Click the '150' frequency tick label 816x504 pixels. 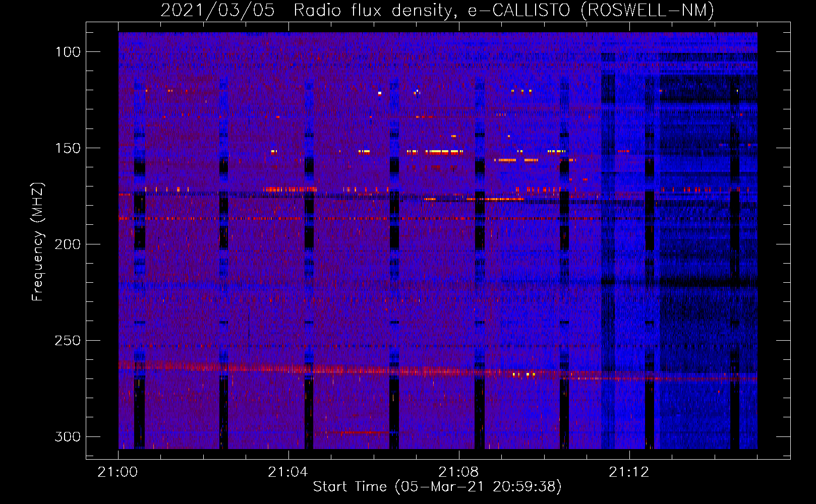pos(68,148)
